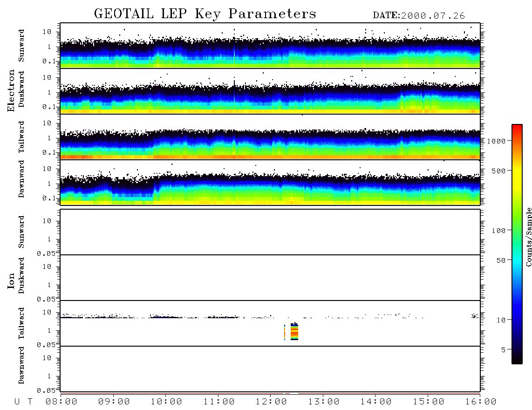Select the Ion Sunward axis label
The height and width of the screenshot is (410, 532).
21,232
